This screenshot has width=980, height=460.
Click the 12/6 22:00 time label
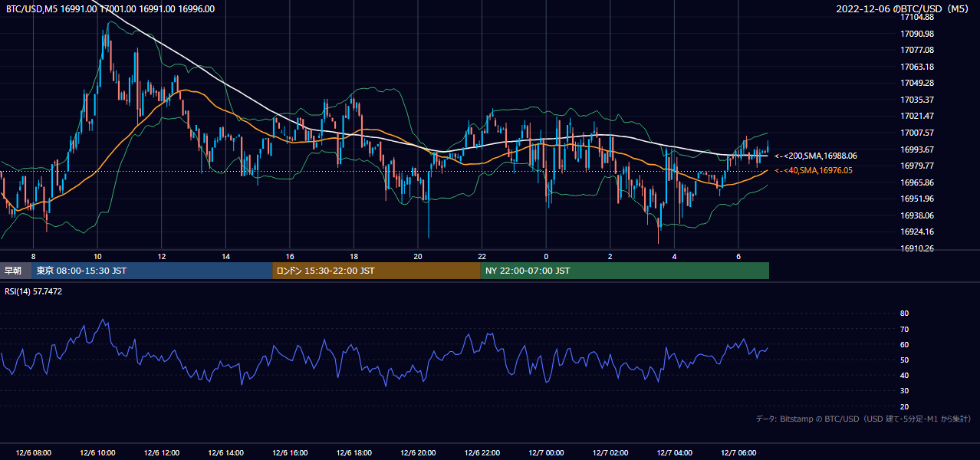(x=482, y=453)
